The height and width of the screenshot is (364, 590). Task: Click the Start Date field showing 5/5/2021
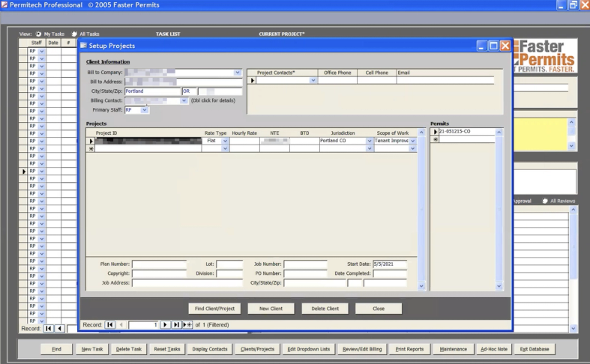click(x=390, y=264)
